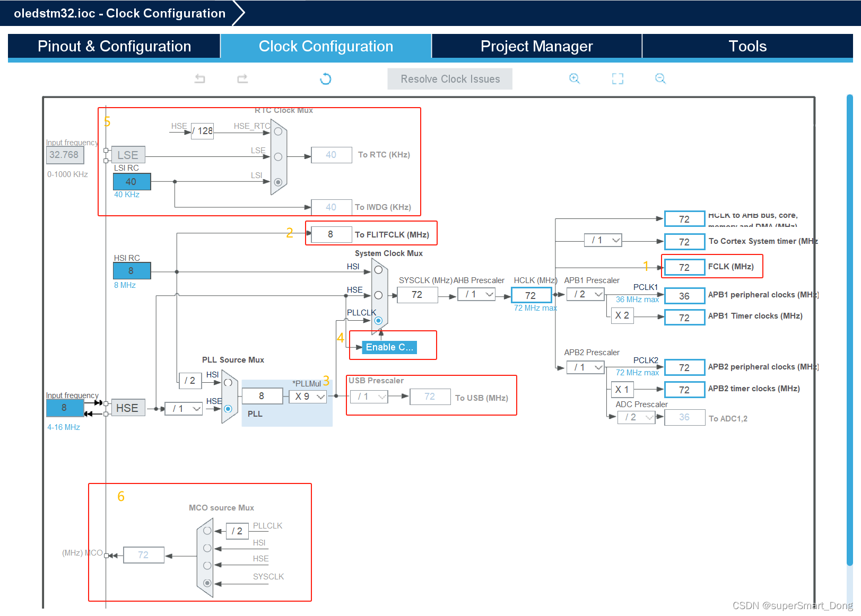Zoom out of the clock diagram
The image size is (861, 616).
pos(660,78)
